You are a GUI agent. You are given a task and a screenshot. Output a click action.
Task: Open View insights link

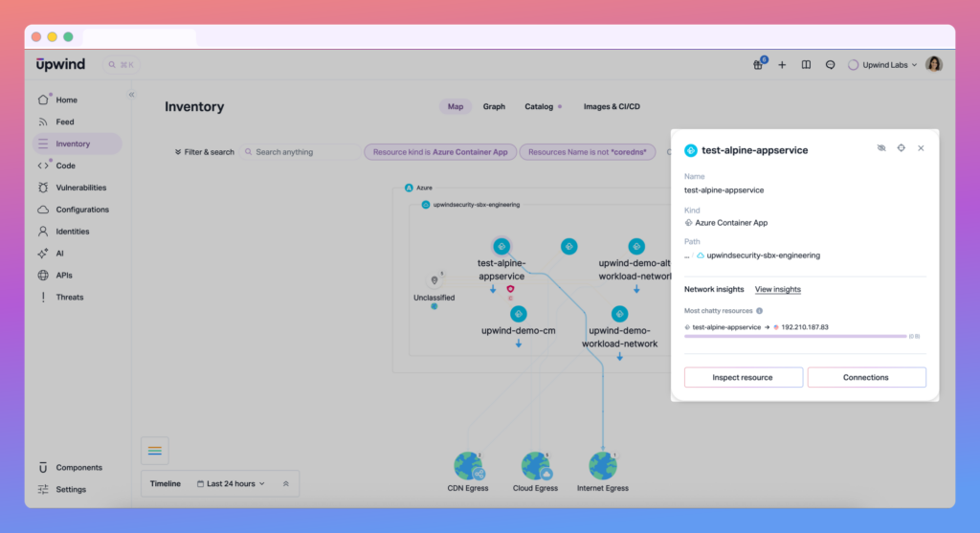tap(777, 289)
